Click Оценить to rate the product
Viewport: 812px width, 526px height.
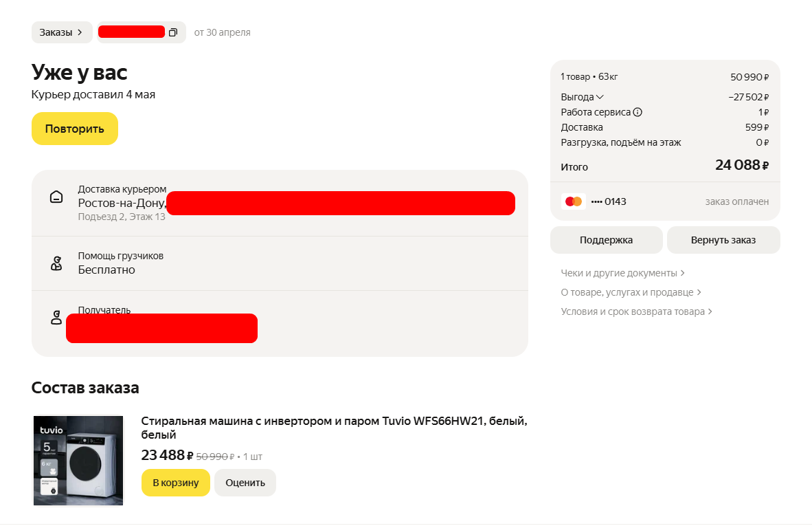(x=245, y=483)
